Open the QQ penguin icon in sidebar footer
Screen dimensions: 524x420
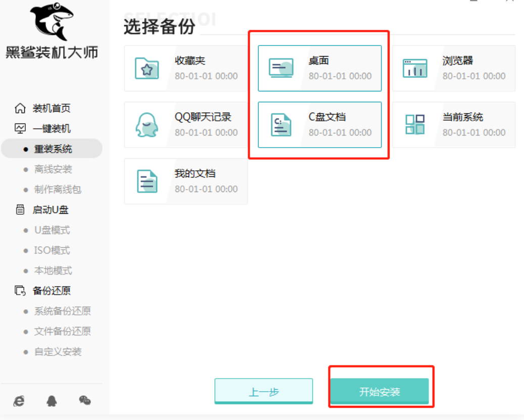pos(52,401)
